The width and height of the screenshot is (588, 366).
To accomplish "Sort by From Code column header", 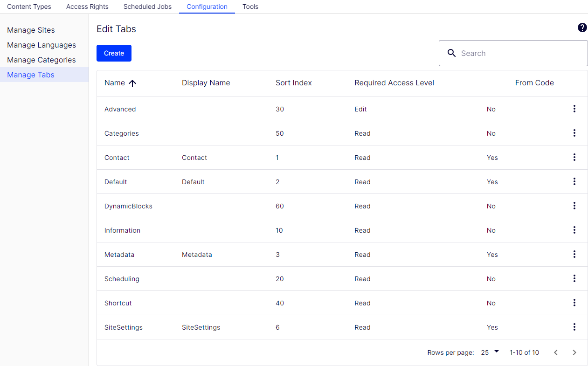I will tap(534, 83).
